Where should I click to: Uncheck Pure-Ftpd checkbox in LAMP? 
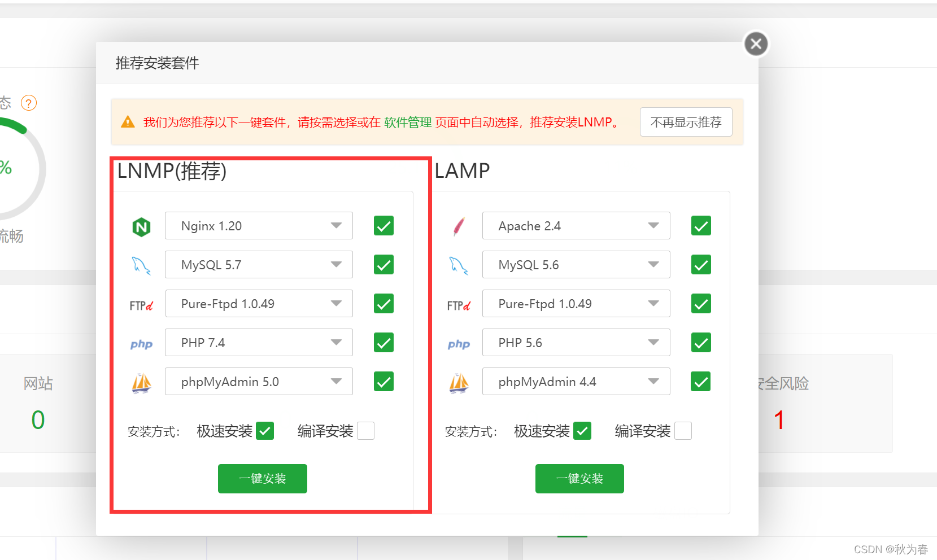coord(701,304)
